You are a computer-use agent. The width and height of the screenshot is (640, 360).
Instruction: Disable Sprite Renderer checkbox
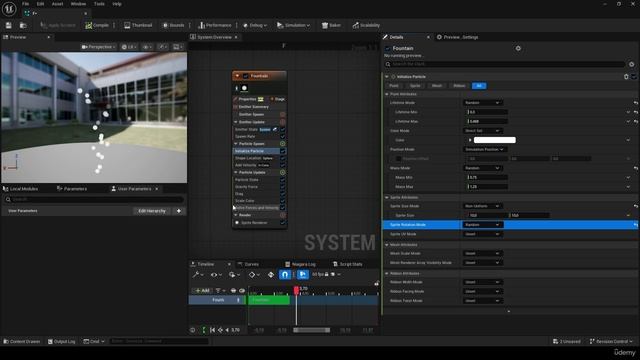282,222
